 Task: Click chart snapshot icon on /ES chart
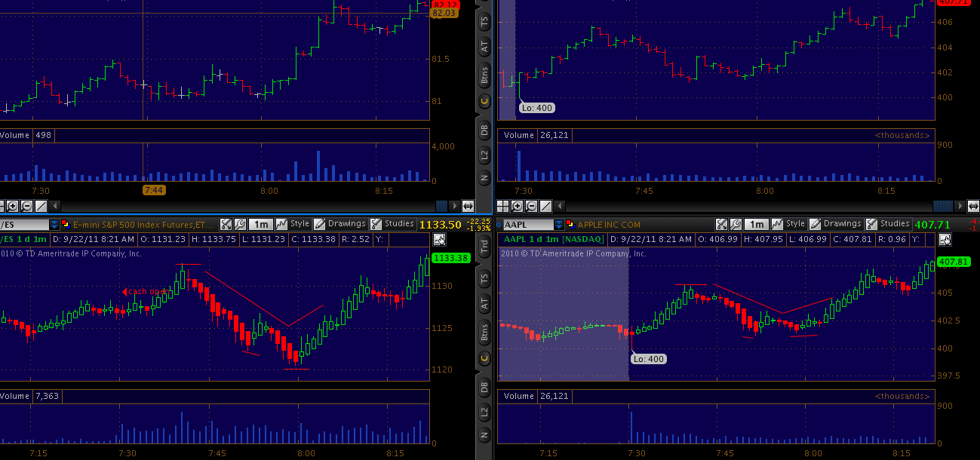point(439,239)
